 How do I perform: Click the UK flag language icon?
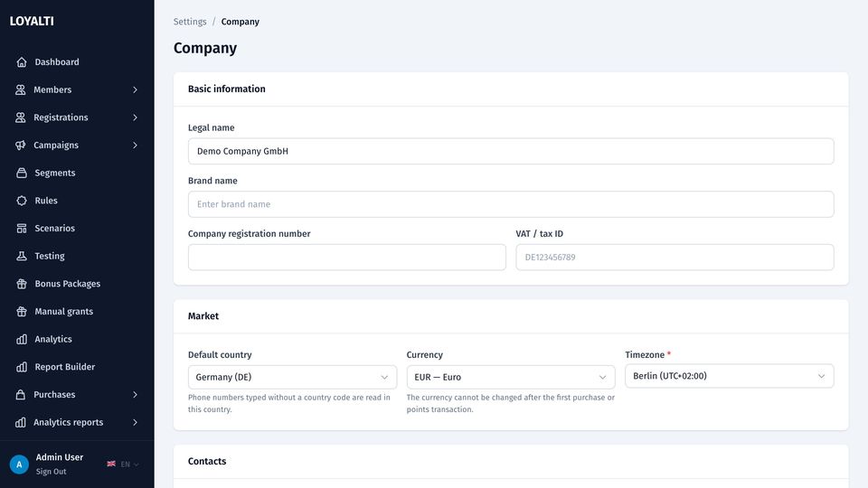[x=111, y=464]
